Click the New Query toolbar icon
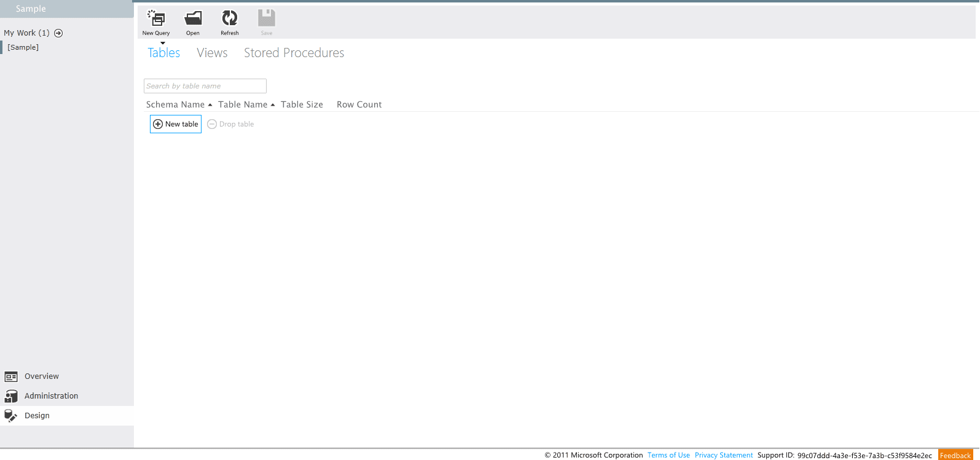980x460 pixels. coord(156,19)
